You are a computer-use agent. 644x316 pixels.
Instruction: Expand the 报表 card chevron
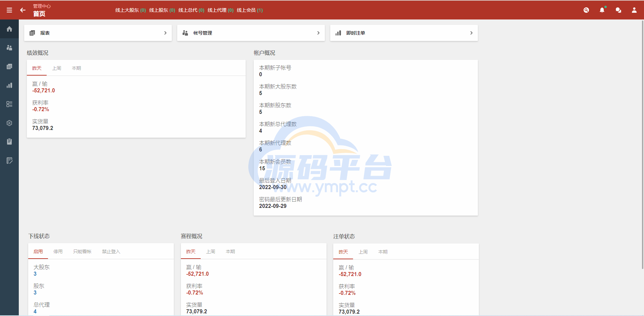[x=165, y=33]
